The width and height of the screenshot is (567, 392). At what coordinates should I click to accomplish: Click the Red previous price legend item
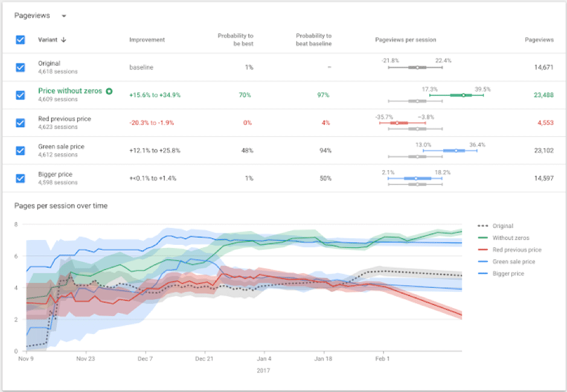point(516,250)
